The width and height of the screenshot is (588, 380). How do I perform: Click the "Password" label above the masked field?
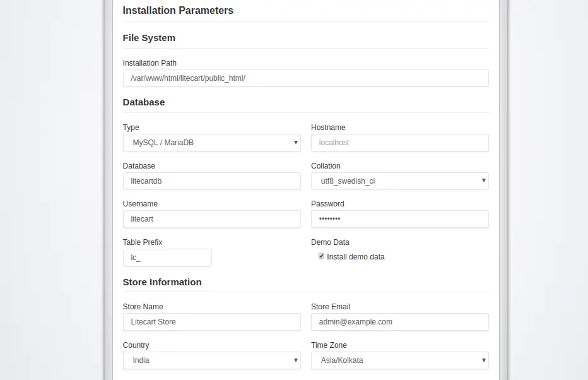[x=327, y=204]
